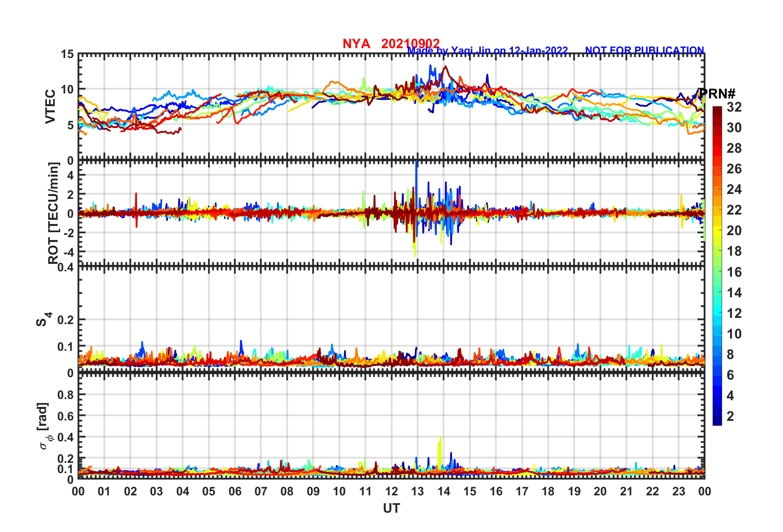783x532 pixels.
Task: Click the x-axis tick label '23'
Action: pyautogui.click(x=678, y=491)
